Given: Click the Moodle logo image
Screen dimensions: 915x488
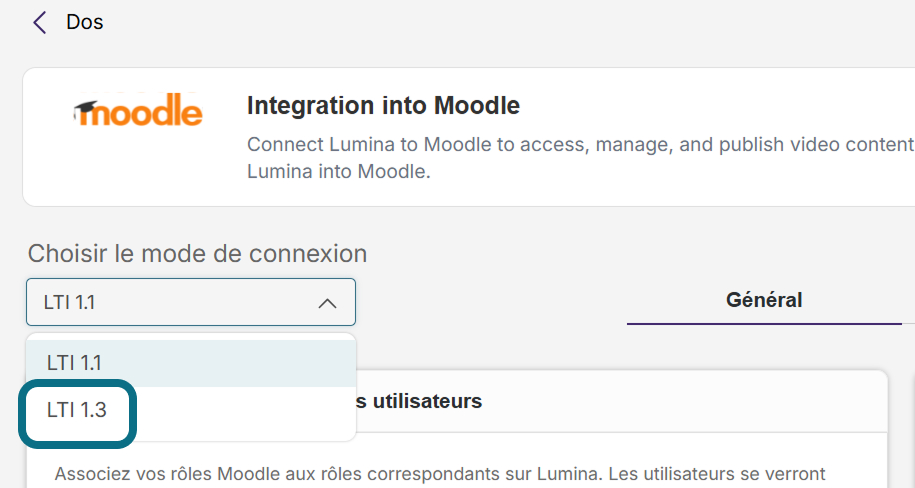Looking at the screenshot, I should click(x=138, y=109).
